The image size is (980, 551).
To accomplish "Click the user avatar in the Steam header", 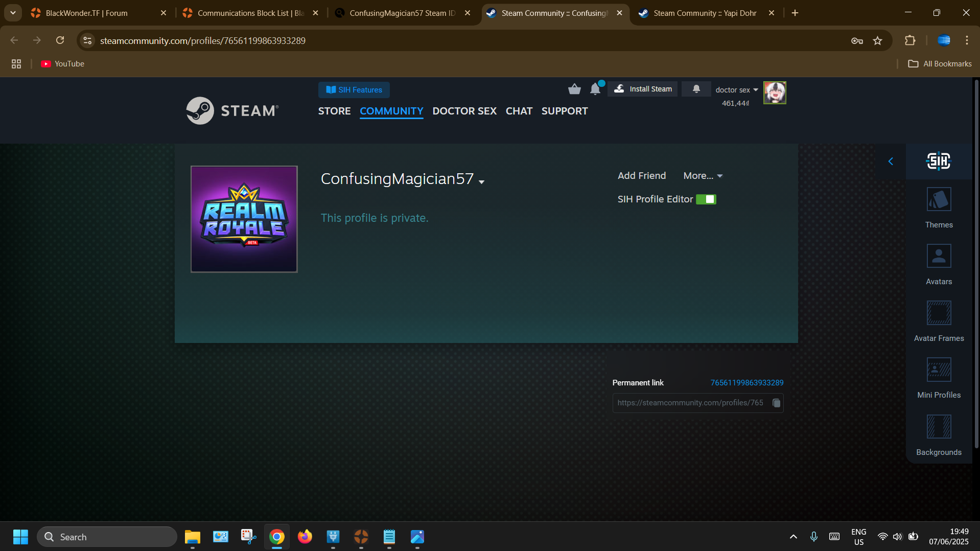I will pyautogui.click(x=775, y=93).
